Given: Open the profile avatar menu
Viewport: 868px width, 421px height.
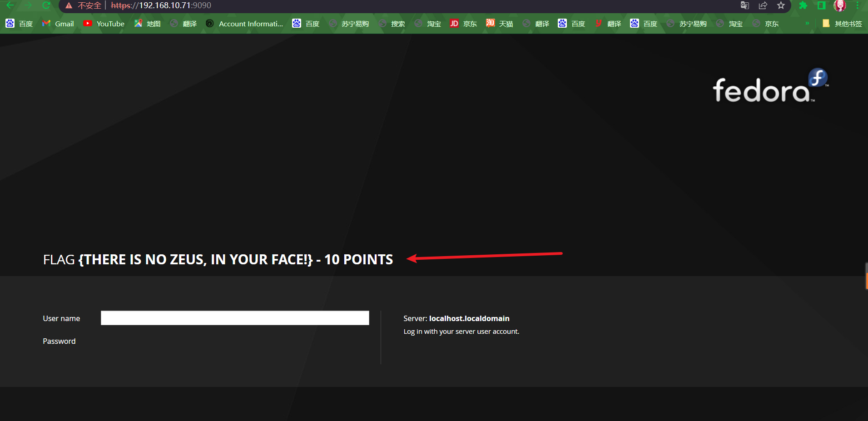Looking at the screenshot, I should (x=840, y=5).
